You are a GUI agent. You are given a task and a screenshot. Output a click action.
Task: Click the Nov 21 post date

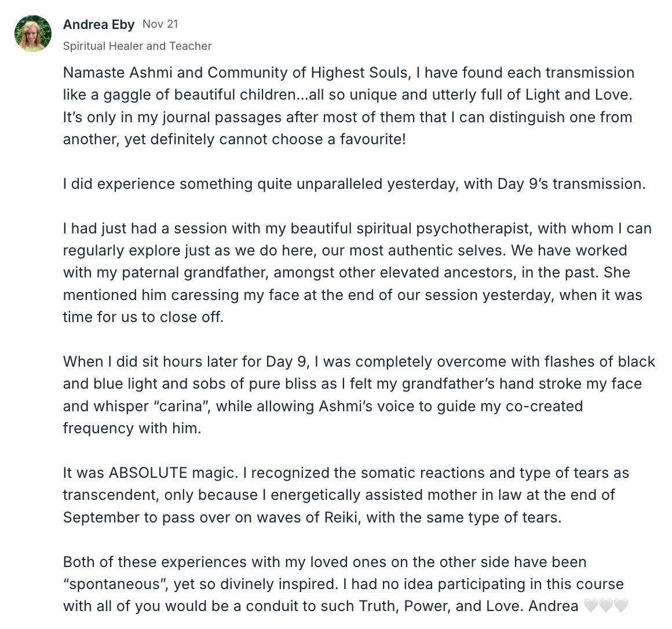coord(160,24)
